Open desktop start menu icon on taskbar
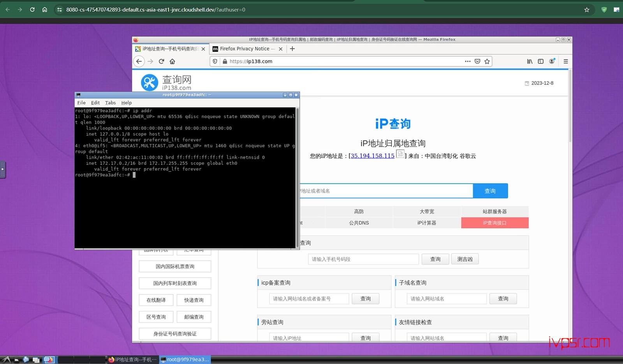 [5, 360]
